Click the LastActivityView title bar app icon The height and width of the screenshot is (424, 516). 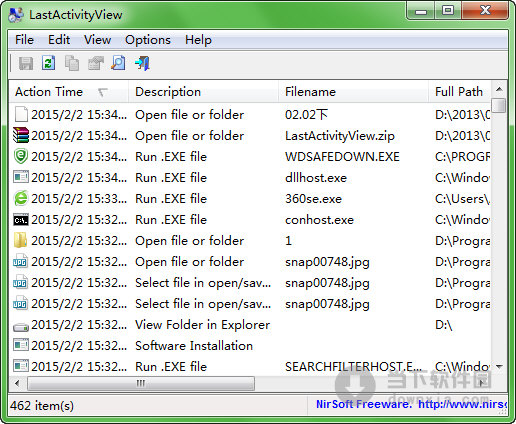click(x=16, y=15)
